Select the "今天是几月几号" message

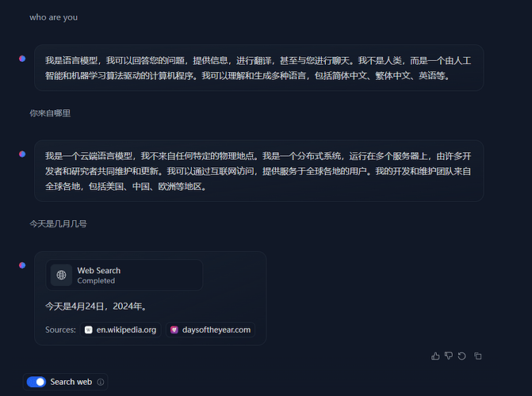(x=58, y=224)
